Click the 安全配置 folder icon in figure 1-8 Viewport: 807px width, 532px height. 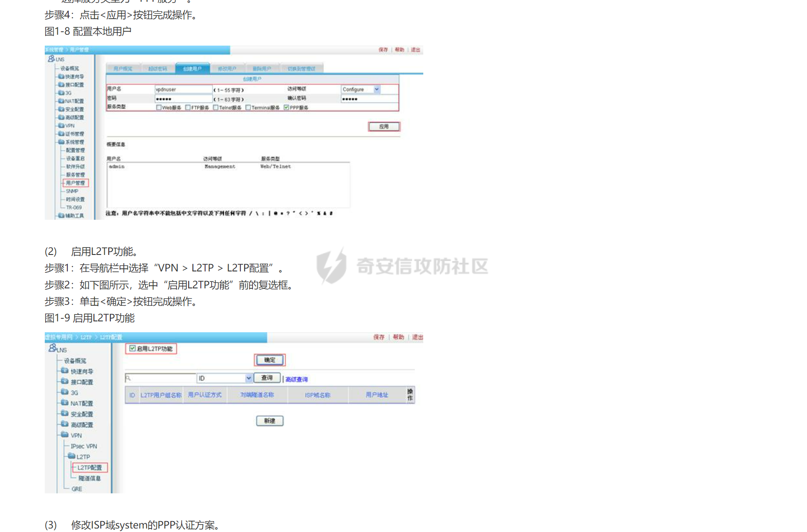(x=61, y=109)
